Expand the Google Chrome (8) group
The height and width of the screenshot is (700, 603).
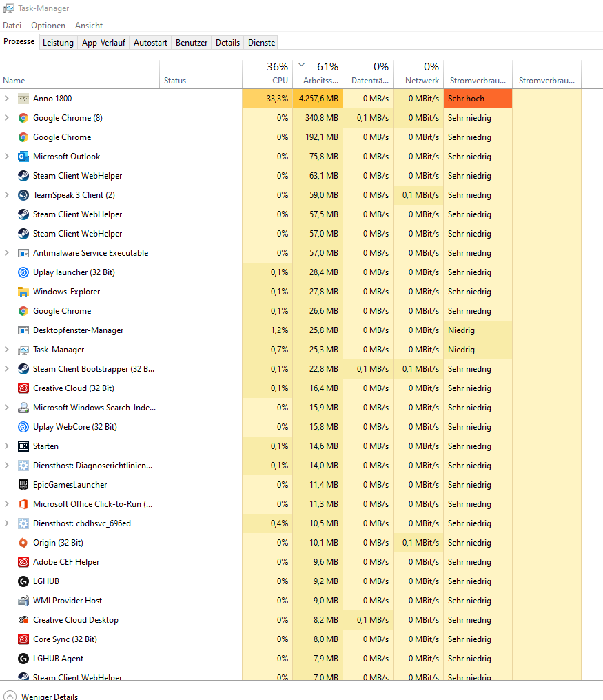(x=6, y=118)
